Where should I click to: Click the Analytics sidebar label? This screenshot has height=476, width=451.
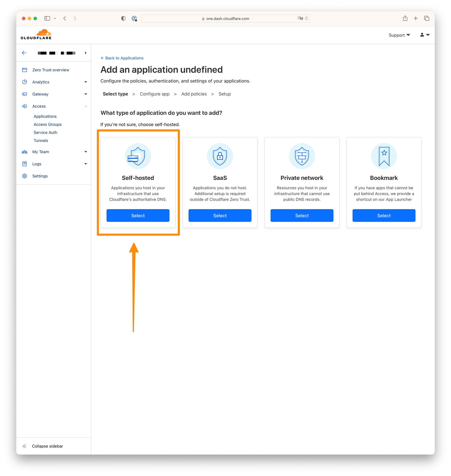[41, 82]
